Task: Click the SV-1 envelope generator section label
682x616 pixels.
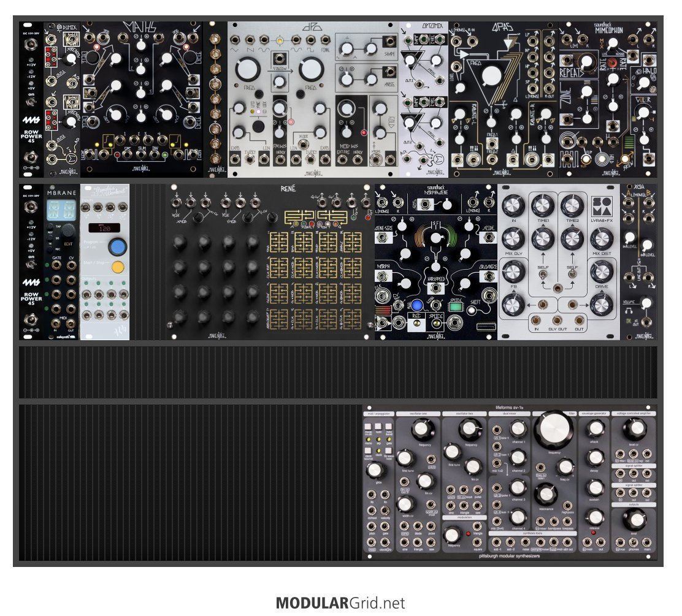Action: coord(594,413)
